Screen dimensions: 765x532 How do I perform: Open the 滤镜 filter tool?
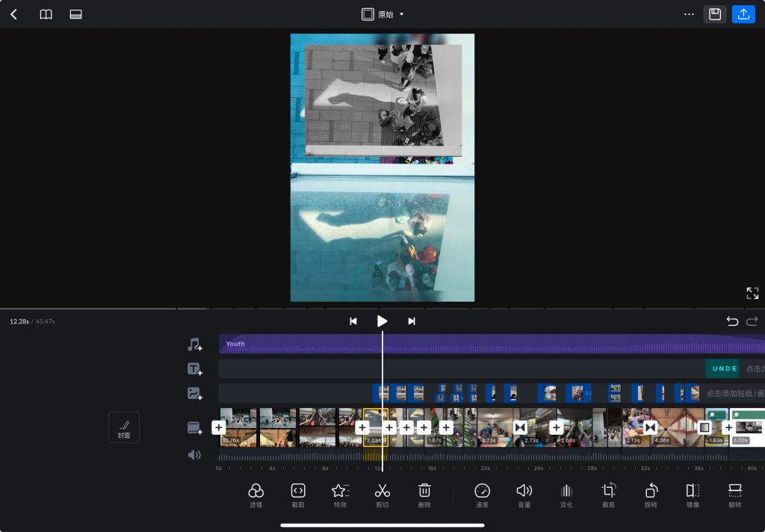coord(255,495)
